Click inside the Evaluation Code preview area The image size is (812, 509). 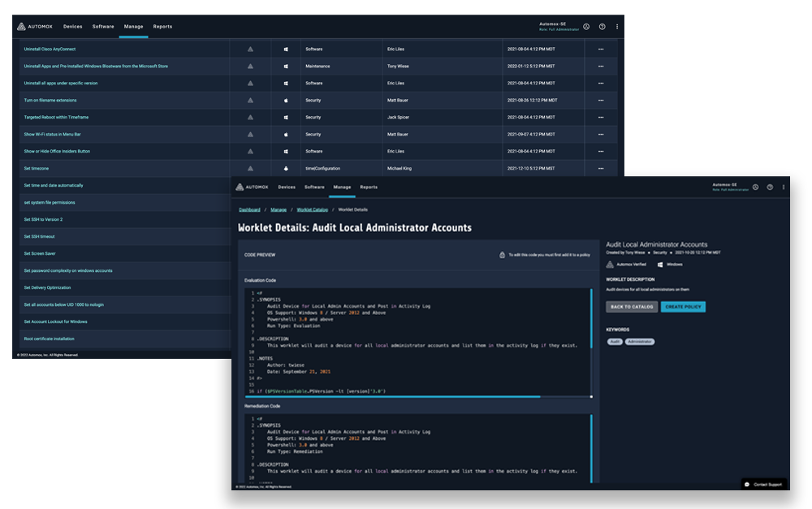point(418,343)
